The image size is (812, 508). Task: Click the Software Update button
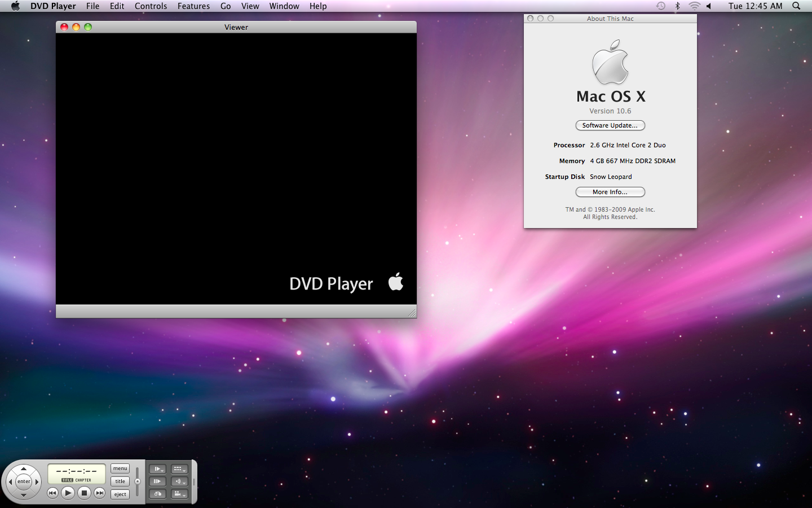coord(610,125)
